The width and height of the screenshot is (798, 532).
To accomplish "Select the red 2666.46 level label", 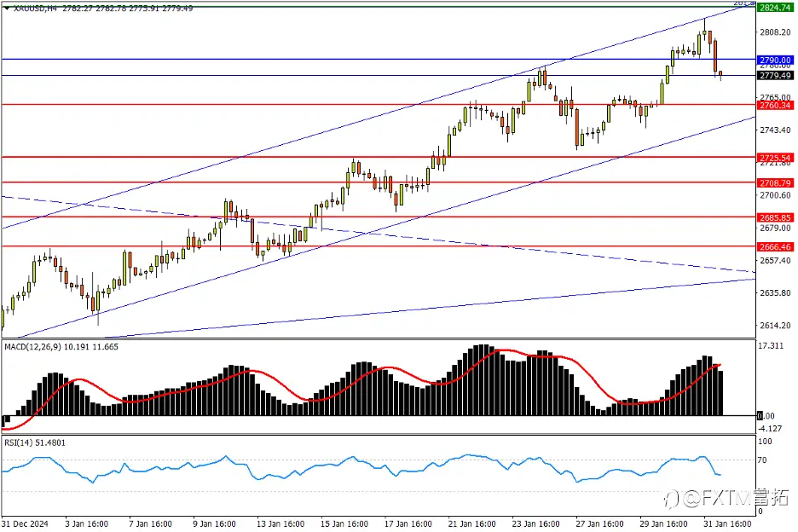I will 775,247.
